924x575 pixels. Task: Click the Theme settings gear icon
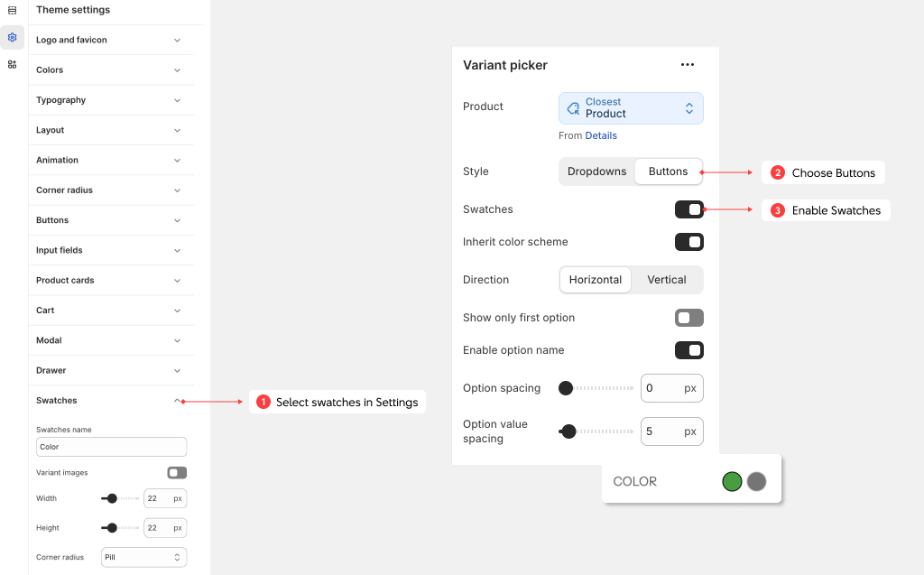tap(12, 37)
